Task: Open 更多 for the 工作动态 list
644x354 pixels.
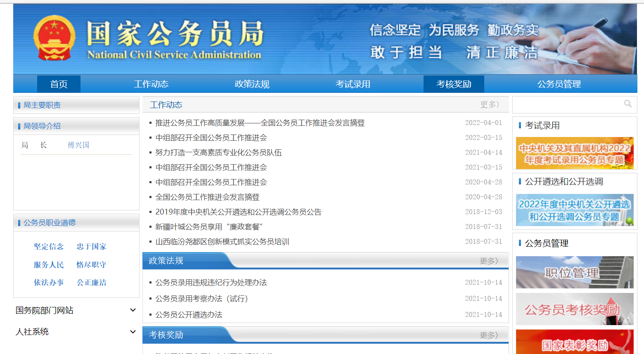Action: click(489, 104)
